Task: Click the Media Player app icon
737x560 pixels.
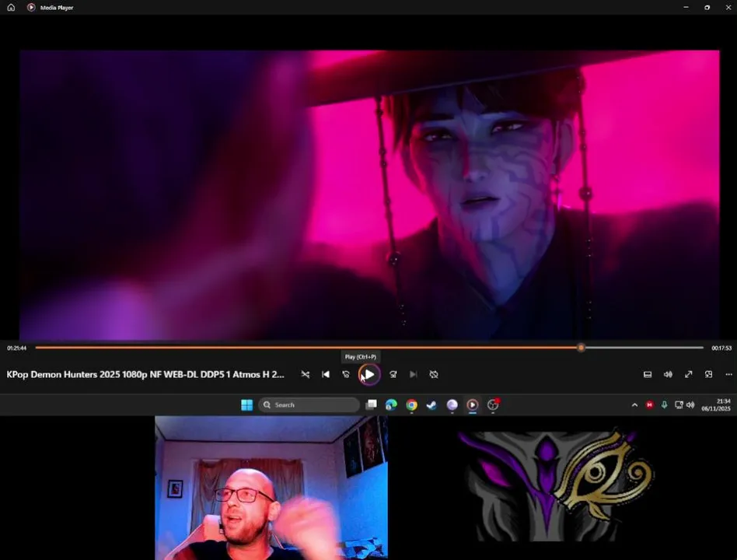Action: [x=31, y=8]
